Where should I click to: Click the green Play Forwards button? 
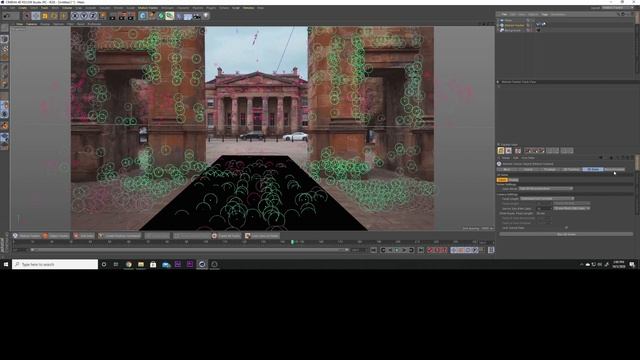(396, 250)
